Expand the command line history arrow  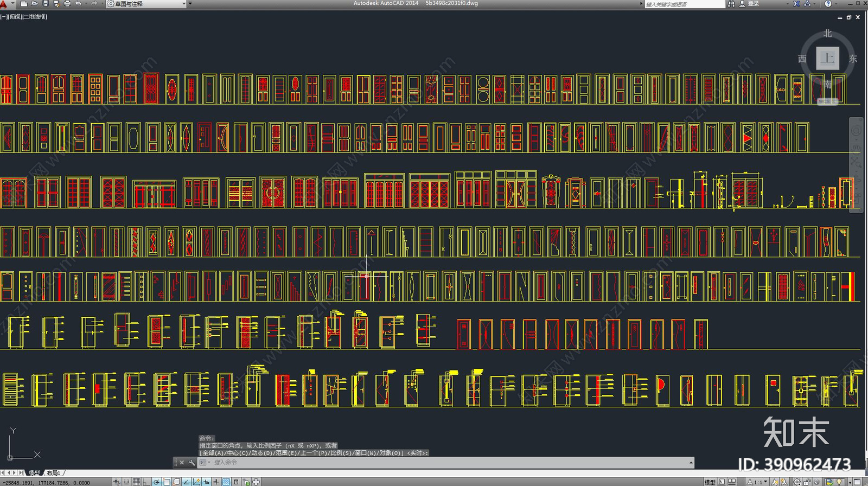coord(691,463)
